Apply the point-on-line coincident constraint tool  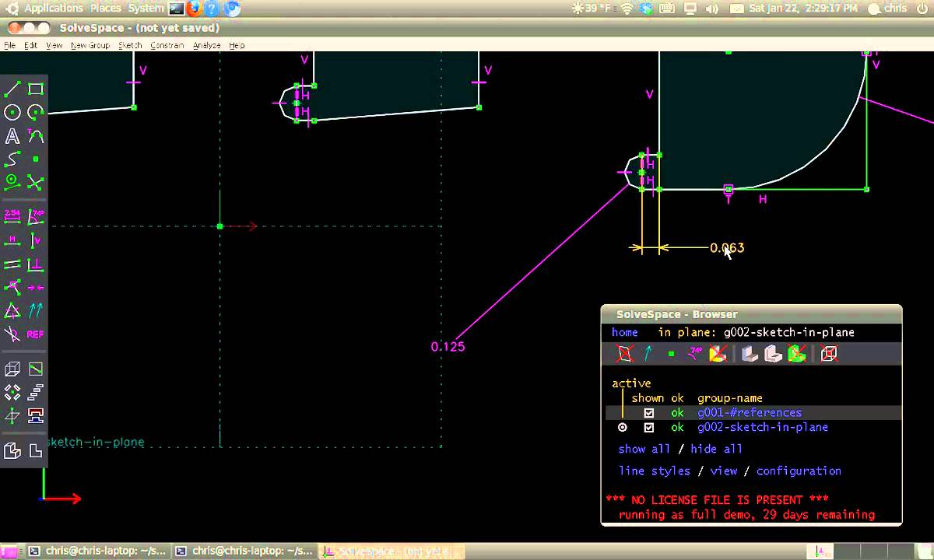[x=12, y=288]
